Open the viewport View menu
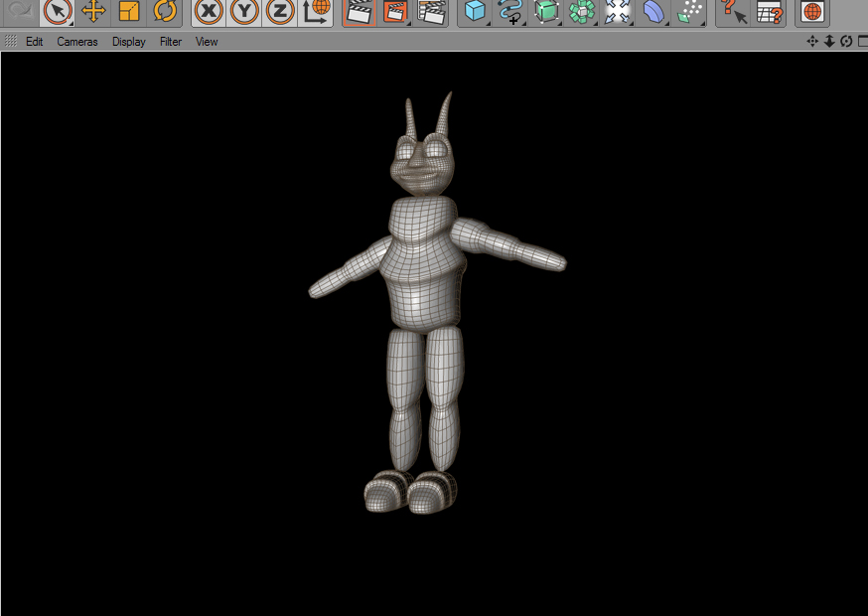The width and height of the screenshot is (868, 616). tap(207, 42)
